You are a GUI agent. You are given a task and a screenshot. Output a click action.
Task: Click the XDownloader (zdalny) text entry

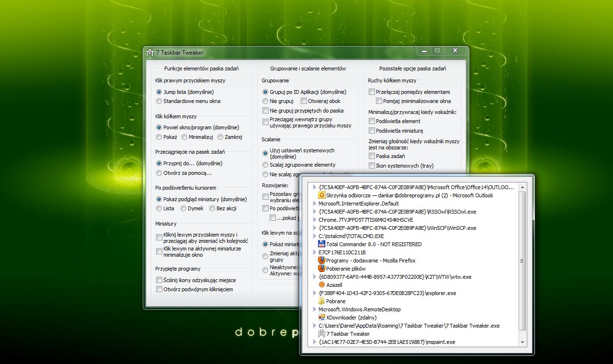(x=352, y=318)
